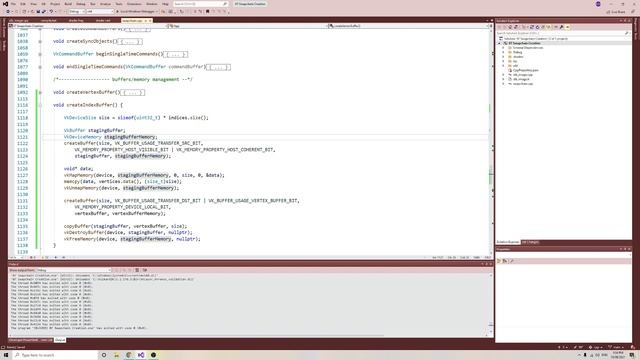Open the Extensions menu

[x=134, y=4]
